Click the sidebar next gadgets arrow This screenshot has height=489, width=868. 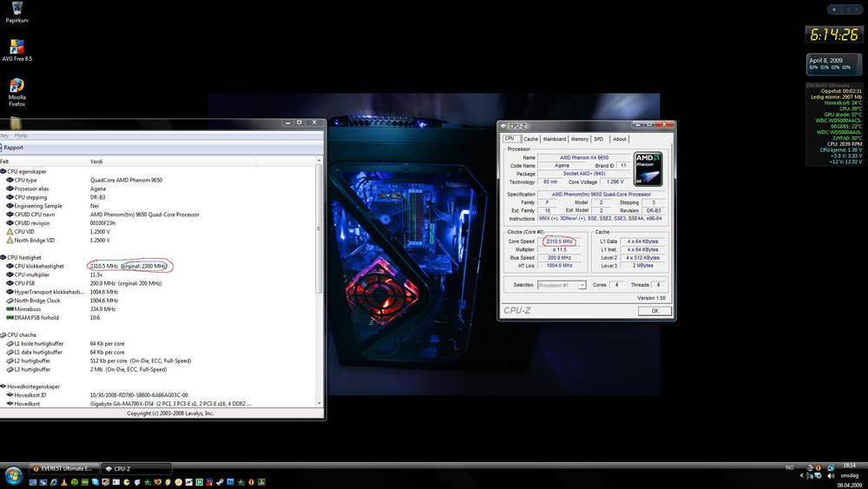(x=857, y=9)
